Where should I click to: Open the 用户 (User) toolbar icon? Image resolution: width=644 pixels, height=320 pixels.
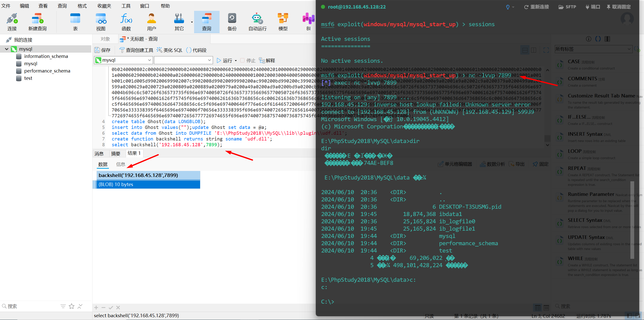point(151,22)
